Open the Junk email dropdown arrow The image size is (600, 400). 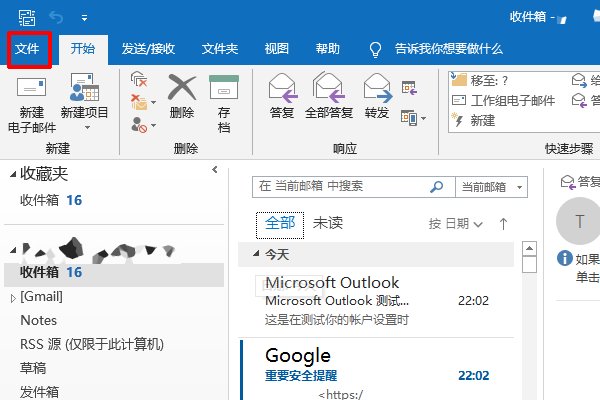click(x=153, y=125)
